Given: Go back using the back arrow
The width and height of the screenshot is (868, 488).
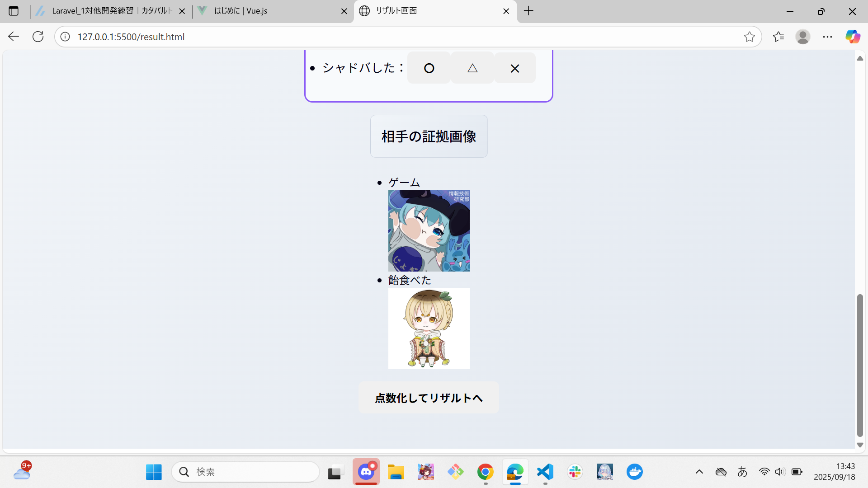Looking at the screenshot, I should (x=14, y=37).
